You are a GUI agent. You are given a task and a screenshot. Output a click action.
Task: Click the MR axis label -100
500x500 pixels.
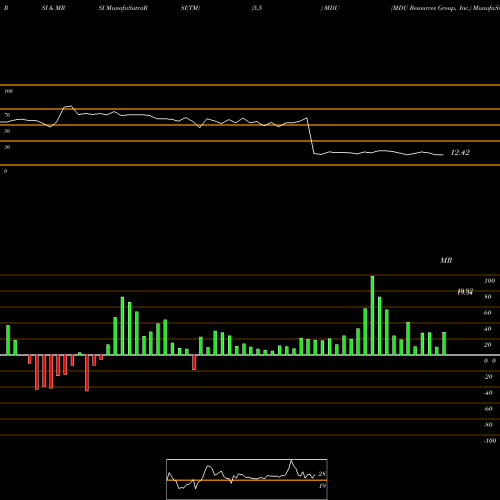[490, 441]
